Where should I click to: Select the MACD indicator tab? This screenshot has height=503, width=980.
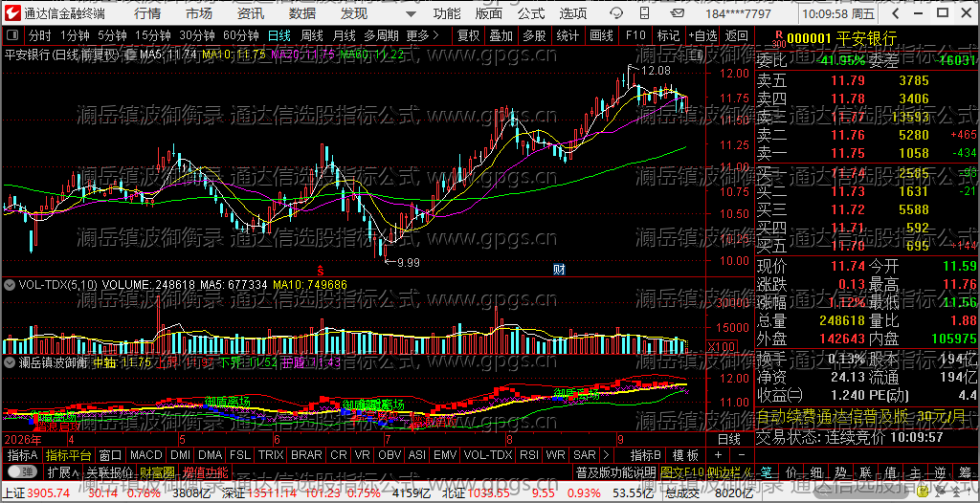click(145, 455)
